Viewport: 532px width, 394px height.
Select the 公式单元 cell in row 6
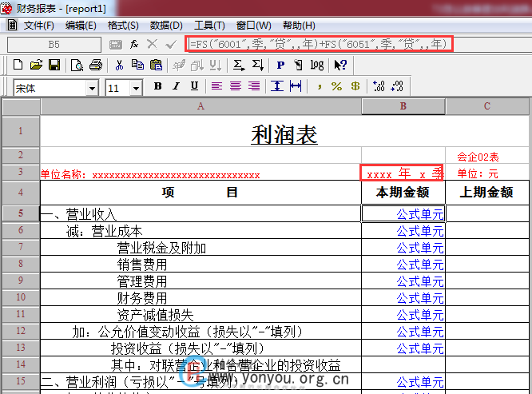[403, 230]
